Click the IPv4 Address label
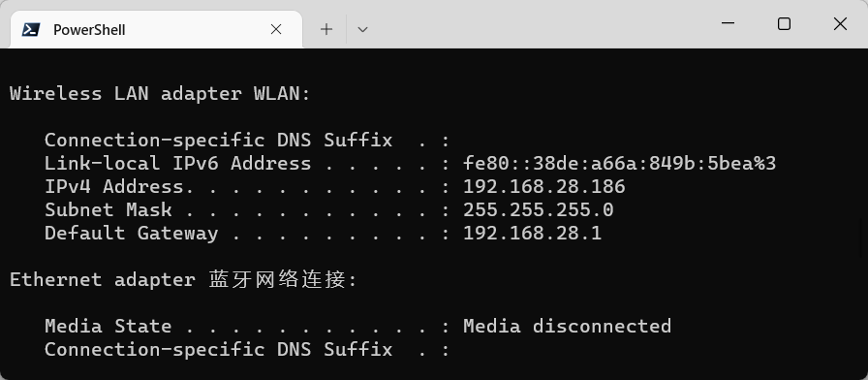 pyautogui.click(x=114, y=187)
